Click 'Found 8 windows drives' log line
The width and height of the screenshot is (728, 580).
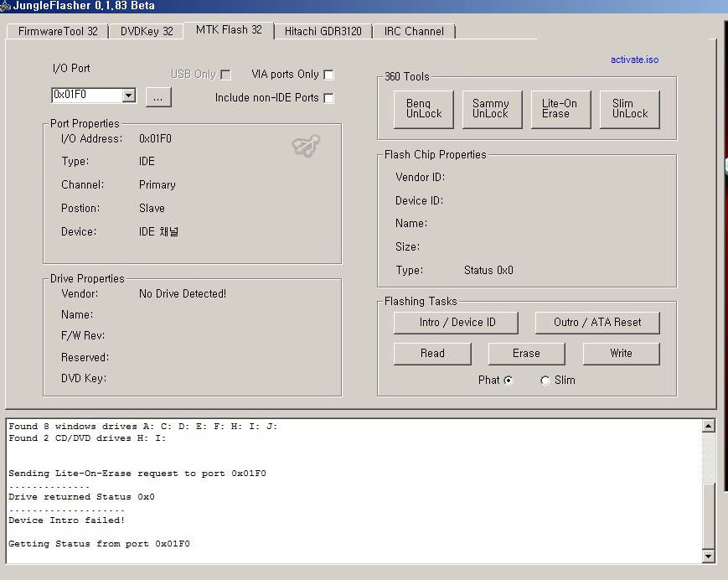tap(142, 427)
